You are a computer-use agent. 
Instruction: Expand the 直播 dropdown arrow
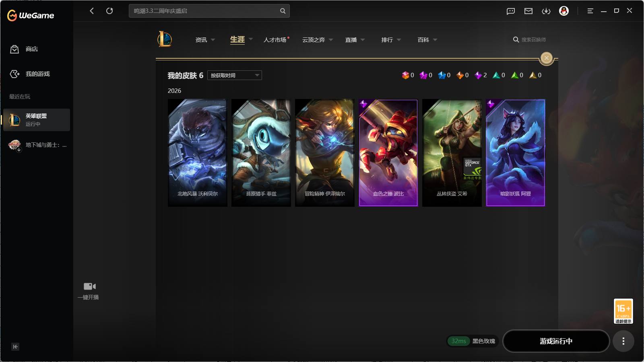(363, 40)
